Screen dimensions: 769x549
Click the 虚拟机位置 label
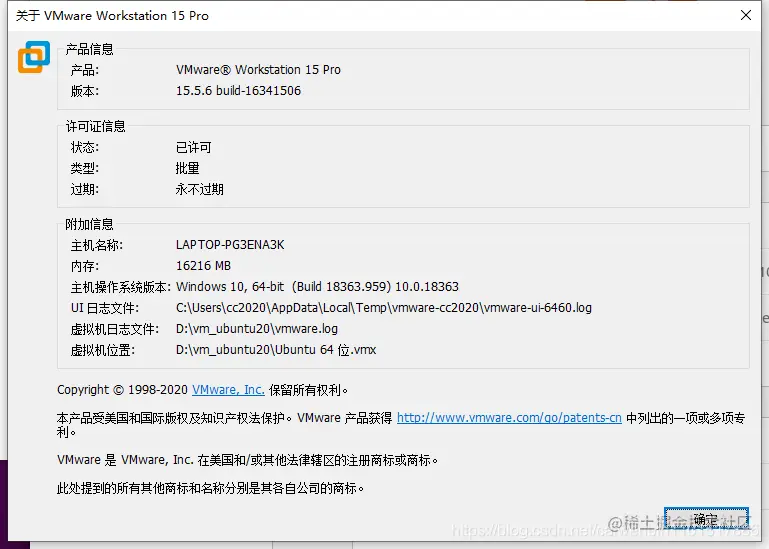103,350
